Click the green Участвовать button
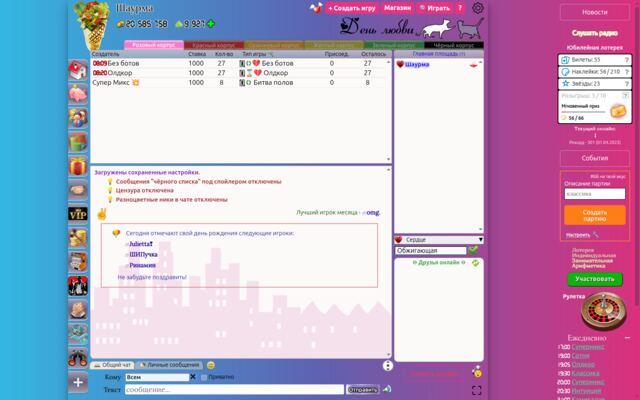 pyautogui.click(x=595, y=279)
